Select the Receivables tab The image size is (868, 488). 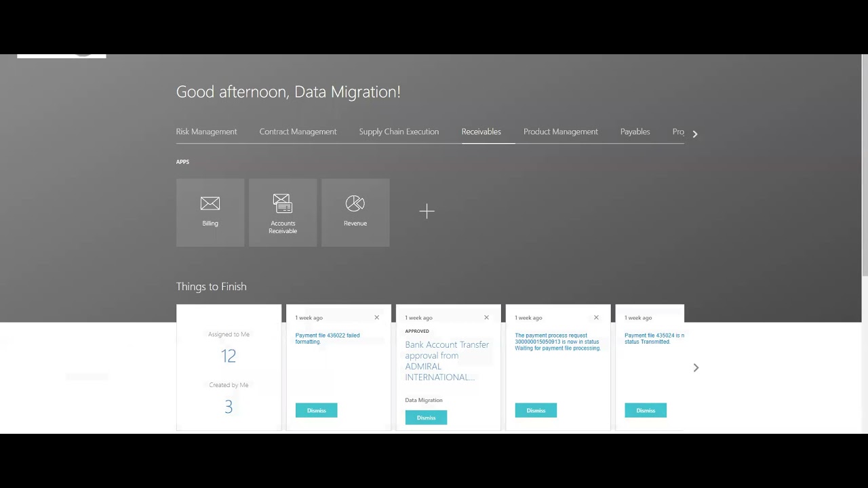pyautogui.click(x=481, y=131)
